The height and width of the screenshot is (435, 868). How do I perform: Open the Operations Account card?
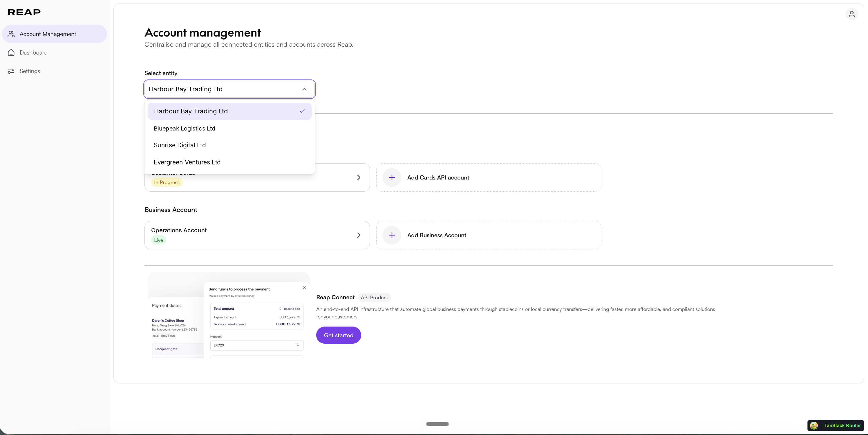(257, 235)
